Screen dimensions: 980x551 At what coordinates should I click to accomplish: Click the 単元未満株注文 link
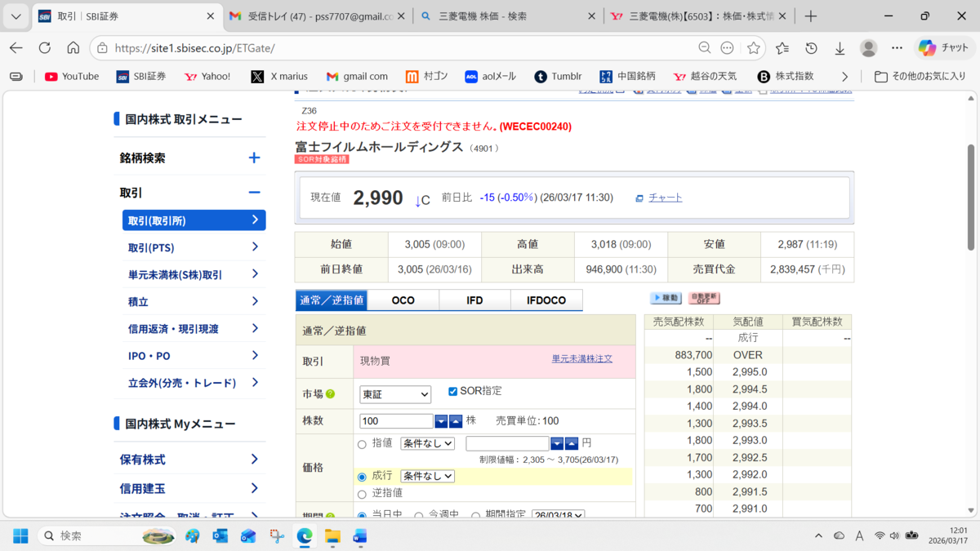[x=582, y=358]
